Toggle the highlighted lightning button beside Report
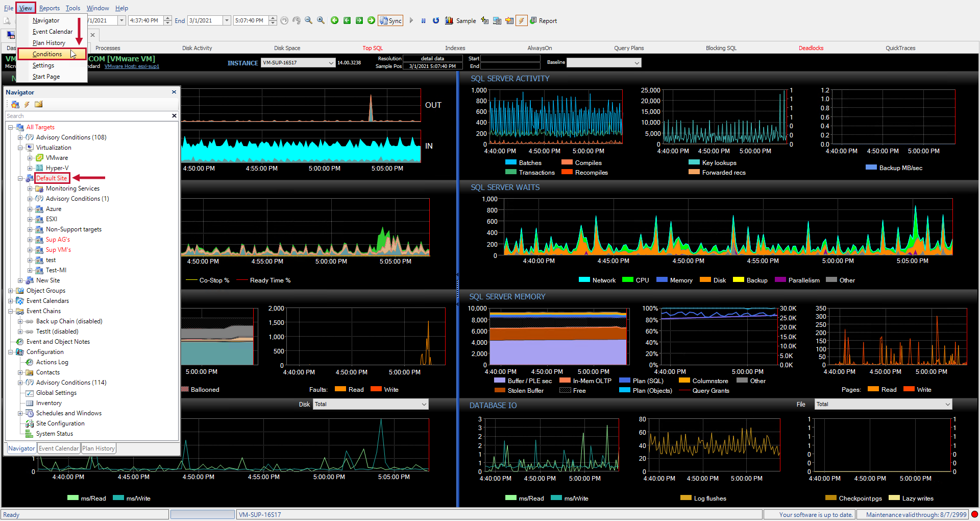This screenshot has width=980, height=521. 521,21
